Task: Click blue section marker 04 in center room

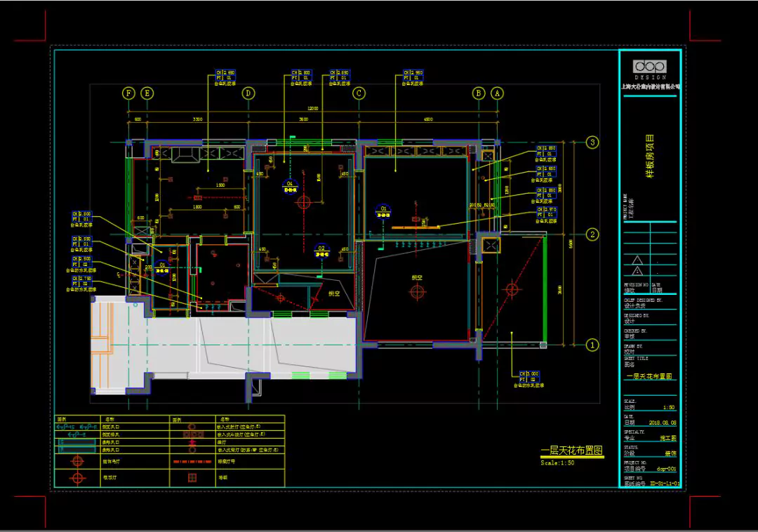Action: 290,186
